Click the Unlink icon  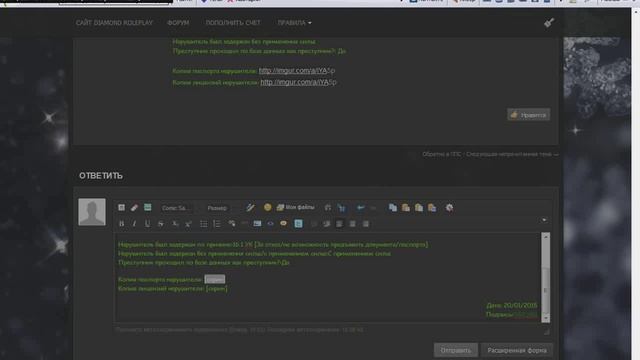(244, 224)
